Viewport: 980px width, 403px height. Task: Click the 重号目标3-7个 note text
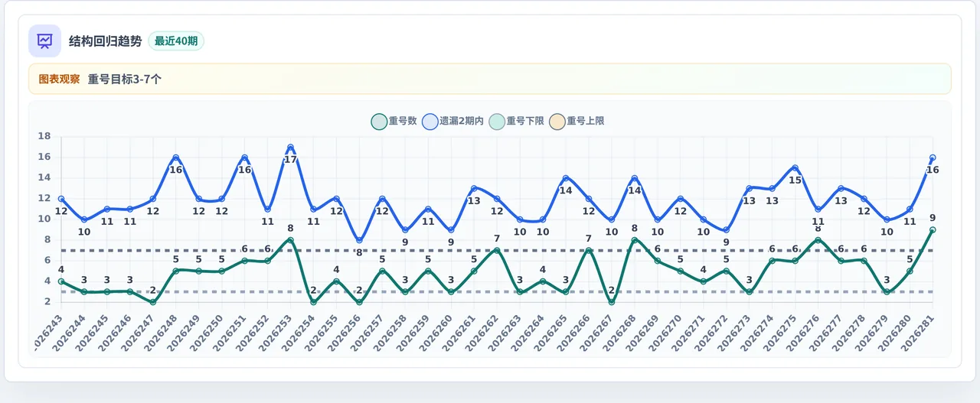125,79
